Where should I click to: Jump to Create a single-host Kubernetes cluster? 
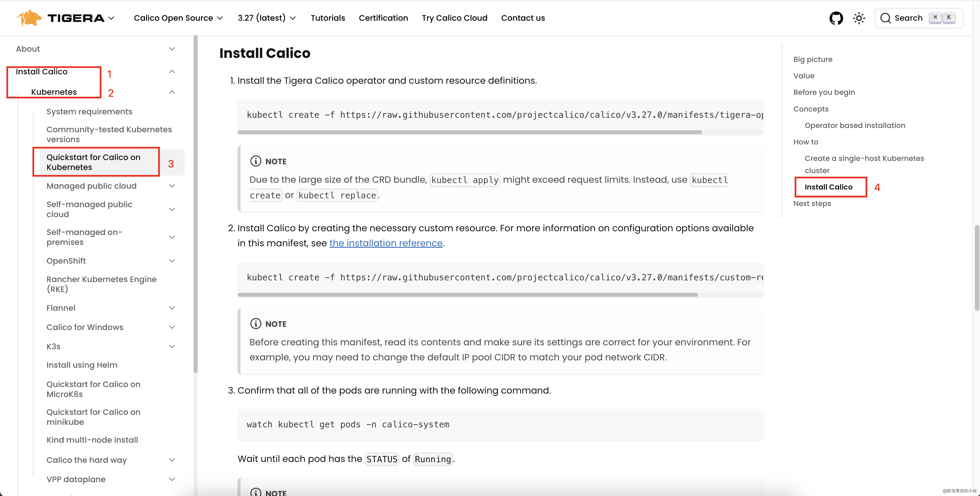(864, 164)
